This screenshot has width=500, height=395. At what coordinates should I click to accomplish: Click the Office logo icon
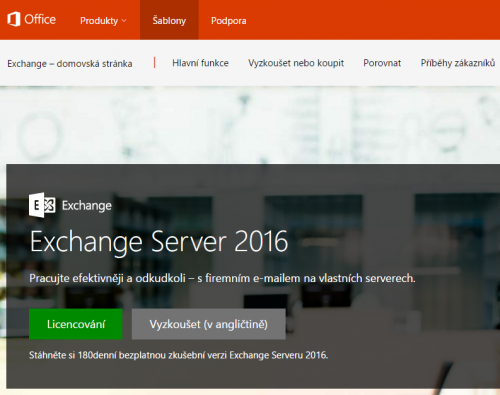pyautogui.click(x=14, y=19)
